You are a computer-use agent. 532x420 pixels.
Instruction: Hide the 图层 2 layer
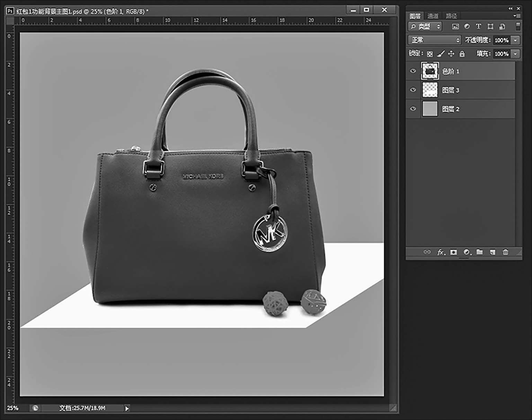(x=413, y=109)
